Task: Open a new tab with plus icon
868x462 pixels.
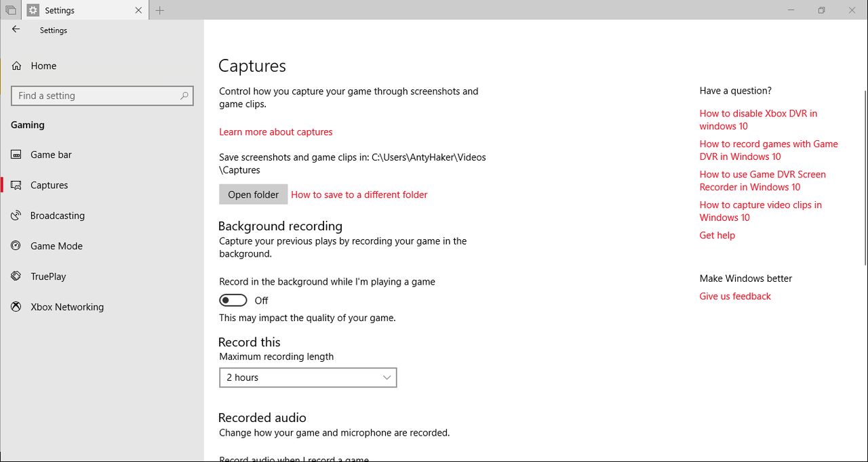Action: [x=160, y=10]
